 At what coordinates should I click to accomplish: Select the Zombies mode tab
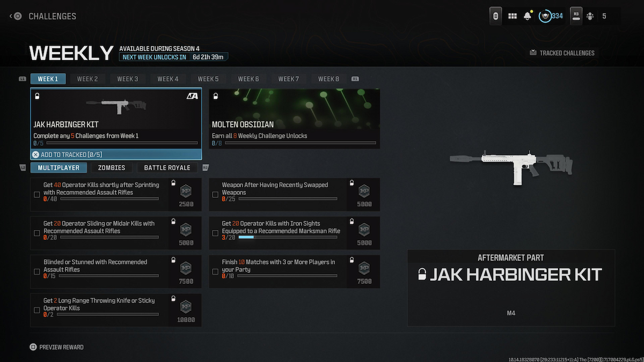click(111, 168)
